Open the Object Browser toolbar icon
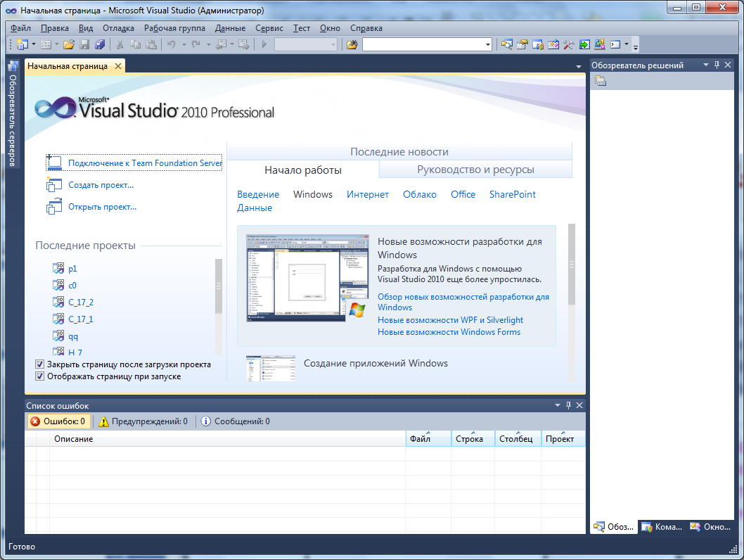The width and height of the screenshot is (744, 560). 553,44
